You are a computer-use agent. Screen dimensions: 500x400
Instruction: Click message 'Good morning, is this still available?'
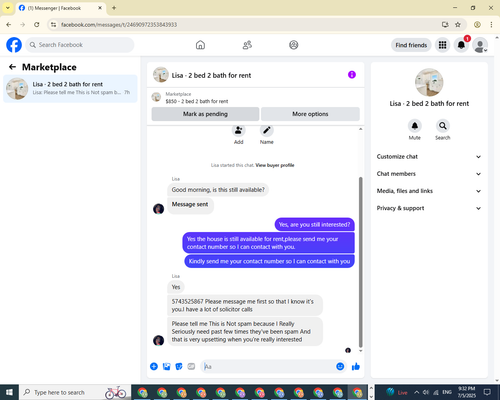(x=218, y=190)
